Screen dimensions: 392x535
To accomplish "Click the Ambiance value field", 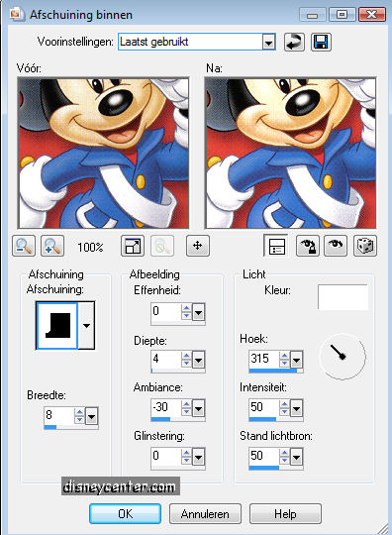I will click(x=166, y=407).
